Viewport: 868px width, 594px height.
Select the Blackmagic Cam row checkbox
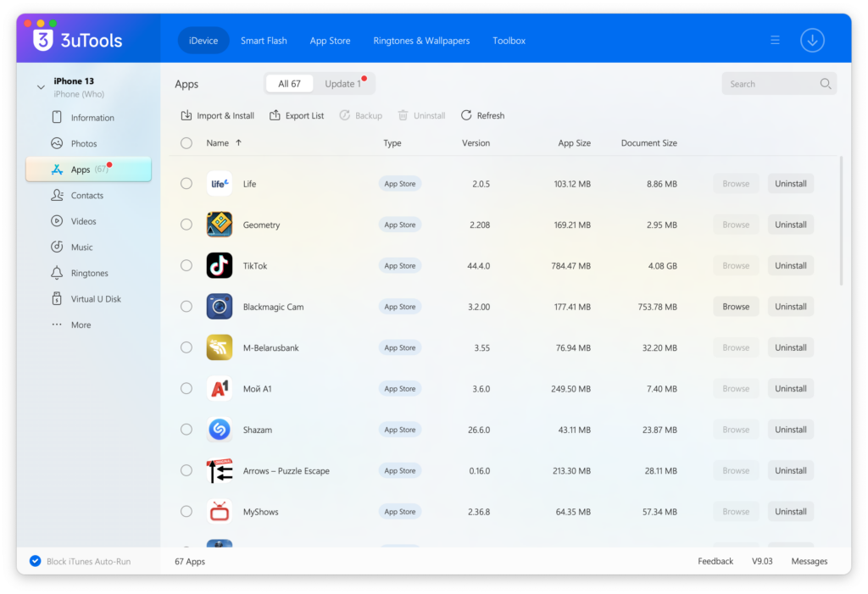(186, 307)
